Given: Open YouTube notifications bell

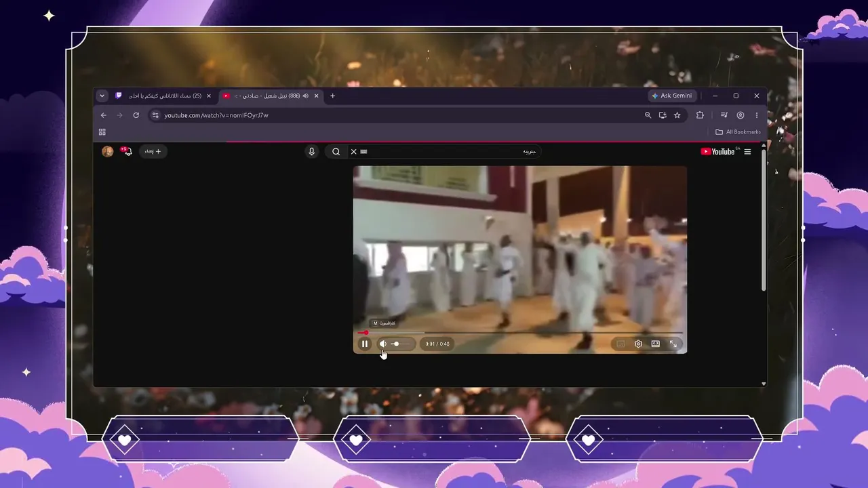Looking at the screenshot, I should 127,151.
